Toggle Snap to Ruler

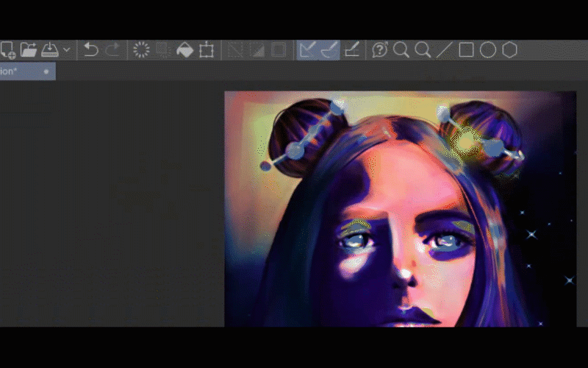point(307,50)
